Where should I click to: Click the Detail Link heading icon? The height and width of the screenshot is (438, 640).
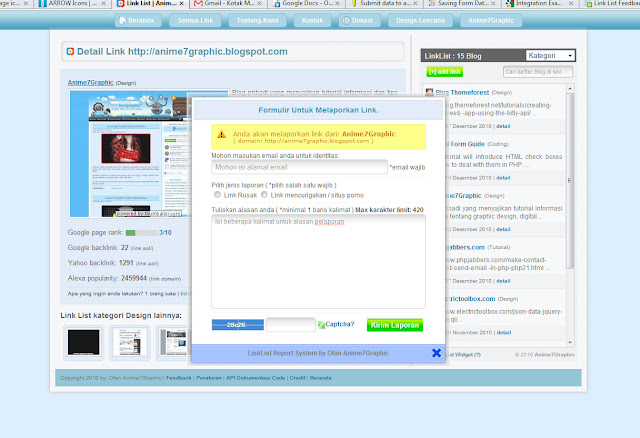(x=70, y=52)
